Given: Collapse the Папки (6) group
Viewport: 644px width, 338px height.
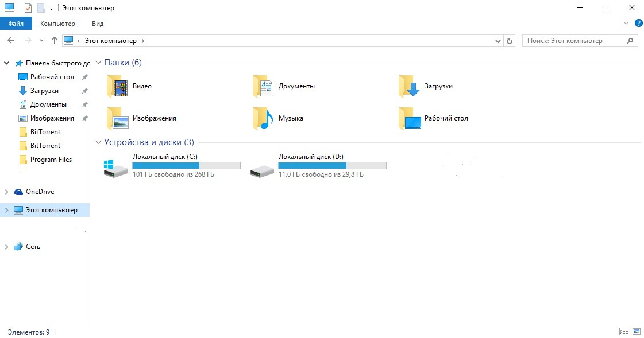Looking at the screenshot, I should pos(98,63).
